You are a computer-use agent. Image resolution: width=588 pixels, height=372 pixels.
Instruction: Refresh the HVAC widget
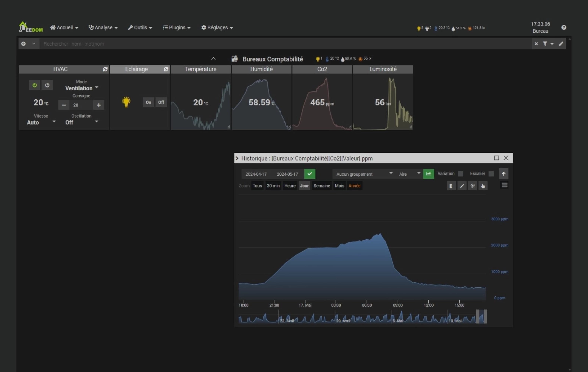[x=105, y=69]
